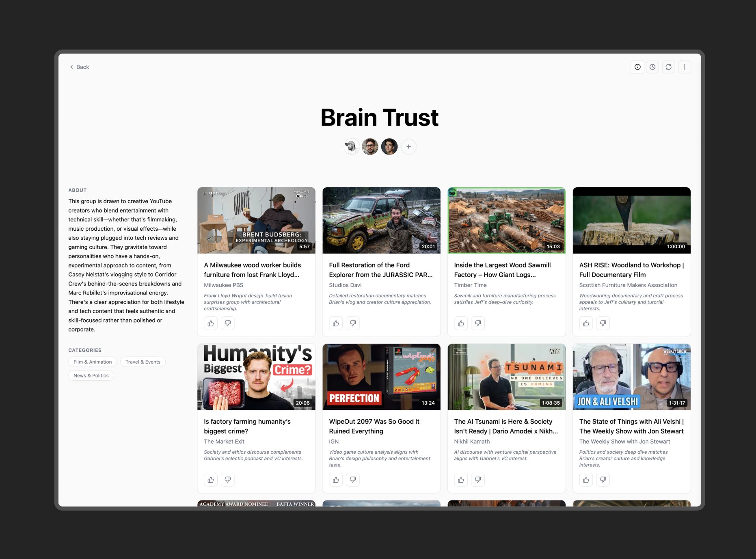The height and width of the screenshot is (559, 756).
Task: Click the third member avatar in the group
Action: click(x=389, y=147)
